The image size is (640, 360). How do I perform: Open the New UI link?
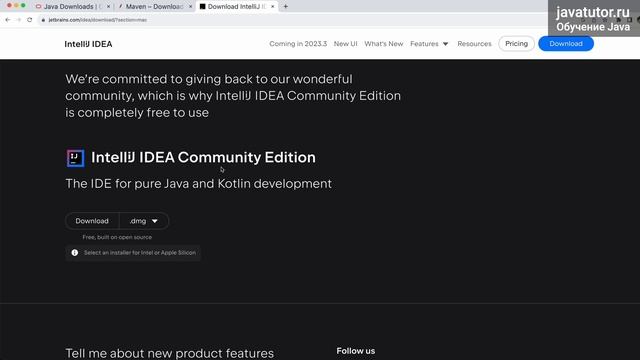pyautogui.click(x=345, y=44)
